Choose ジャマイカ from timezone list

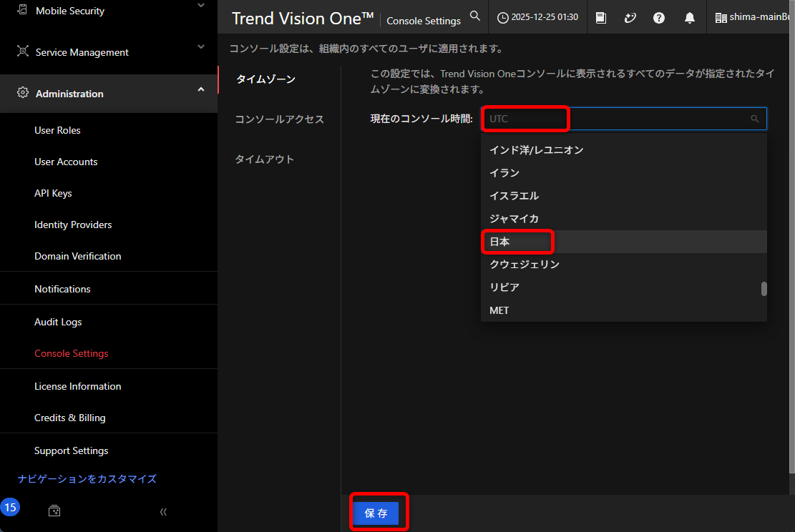coord(624,218)
